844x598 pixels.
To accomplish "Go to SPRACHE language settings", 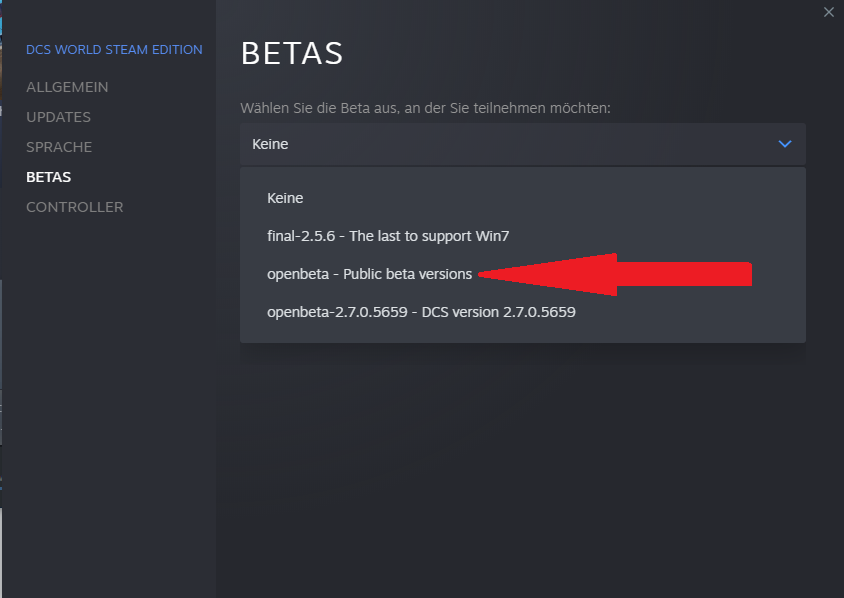I will (x=59, y=147).
